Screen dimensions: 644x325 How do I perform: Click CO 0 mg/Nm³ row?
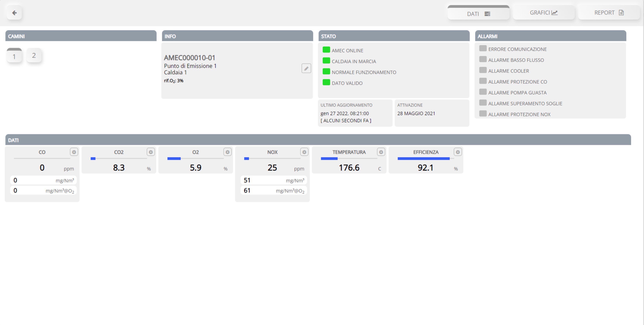[x=43, y=180]
